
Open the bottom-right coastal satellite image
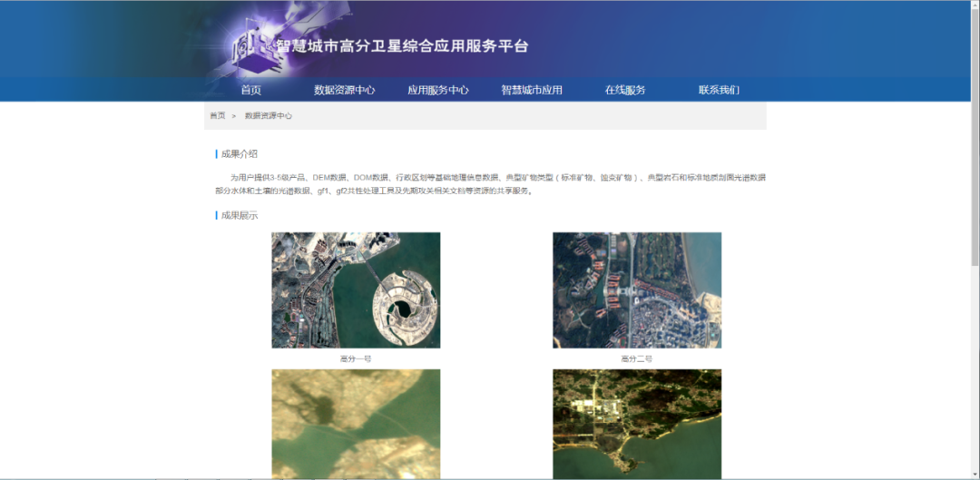(637, 424)
